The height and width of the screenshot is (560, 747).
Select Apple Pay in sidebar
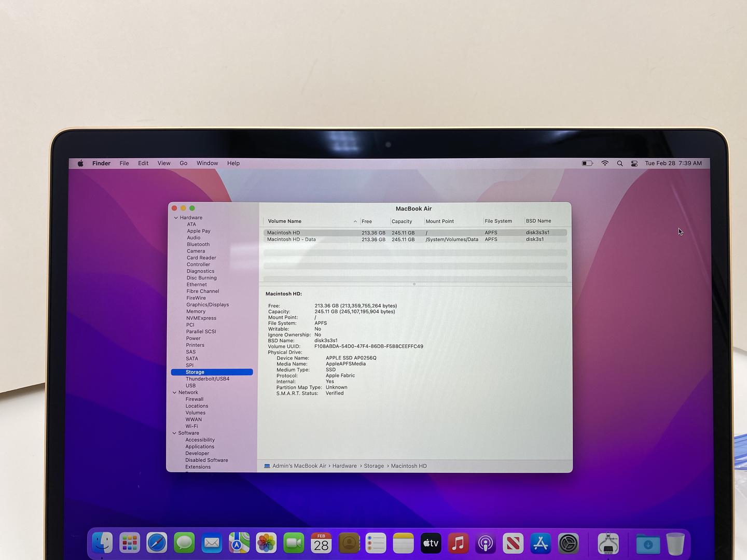point(199,231)
